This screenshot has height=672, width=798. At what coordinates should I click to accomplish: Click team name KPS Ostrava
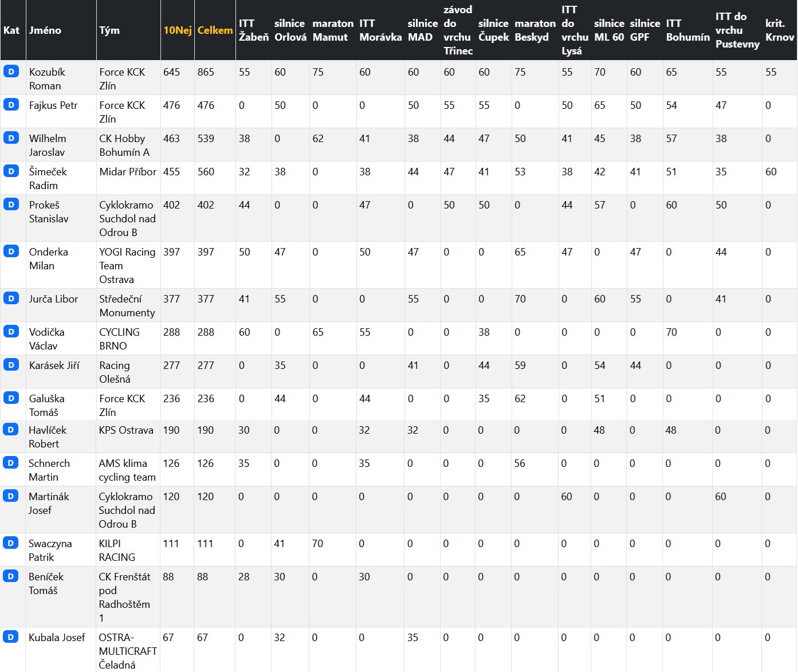coord(126,430)
